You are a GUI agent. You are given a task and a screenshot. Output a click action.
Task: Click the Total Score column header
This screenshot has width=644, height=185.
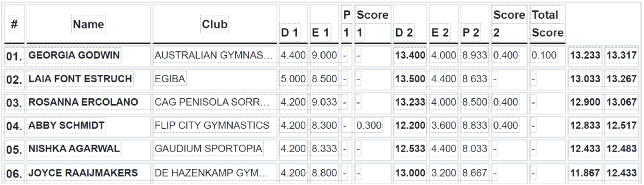pos(547,24)
